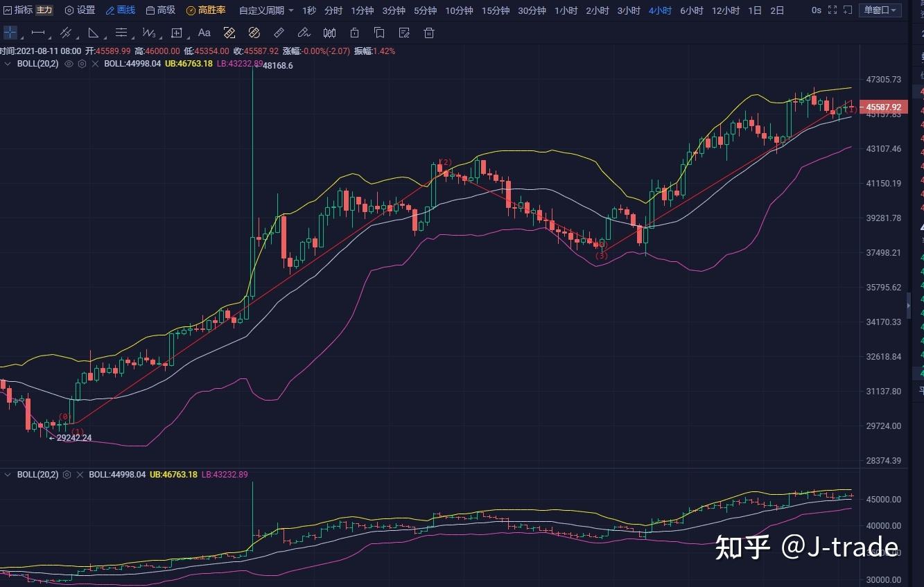Click the candlestick pattern icon in drawing toolbar
Screen dimensions: 924x587
point(330,33)
